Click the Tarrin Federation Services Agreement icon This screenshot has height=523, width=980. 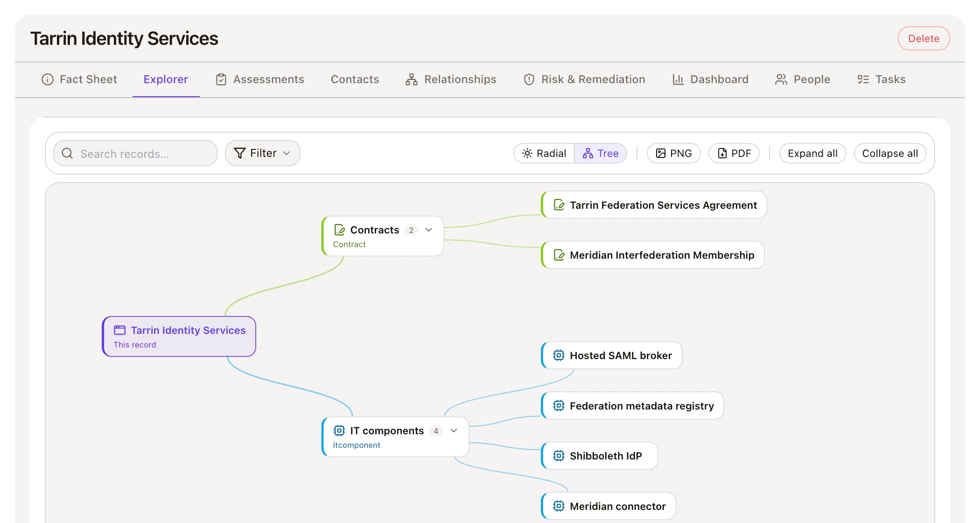point(559,205)
